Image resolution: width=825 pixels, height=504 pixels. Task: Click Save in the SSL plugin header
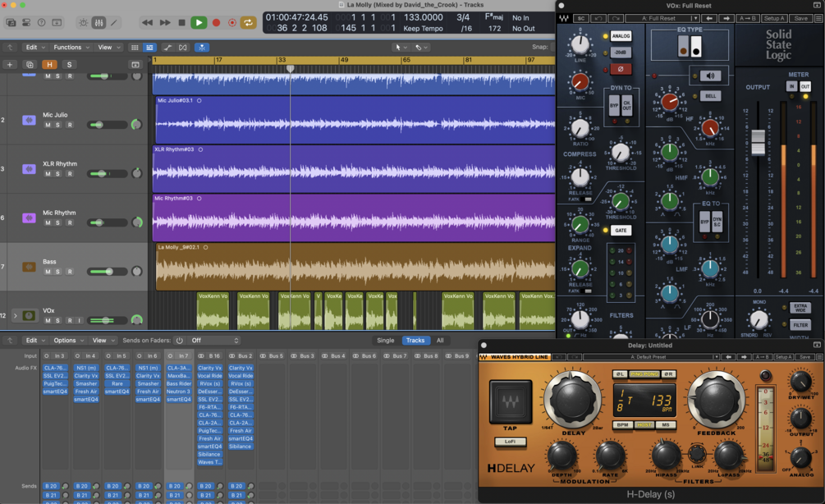click(x=801, y=18)
